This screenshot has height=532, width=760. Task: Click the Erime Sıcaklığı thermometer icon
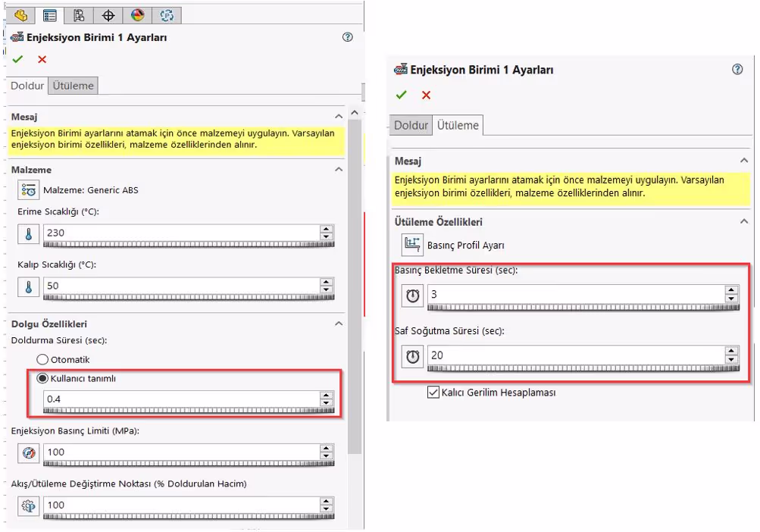click(x=29, y=234)
